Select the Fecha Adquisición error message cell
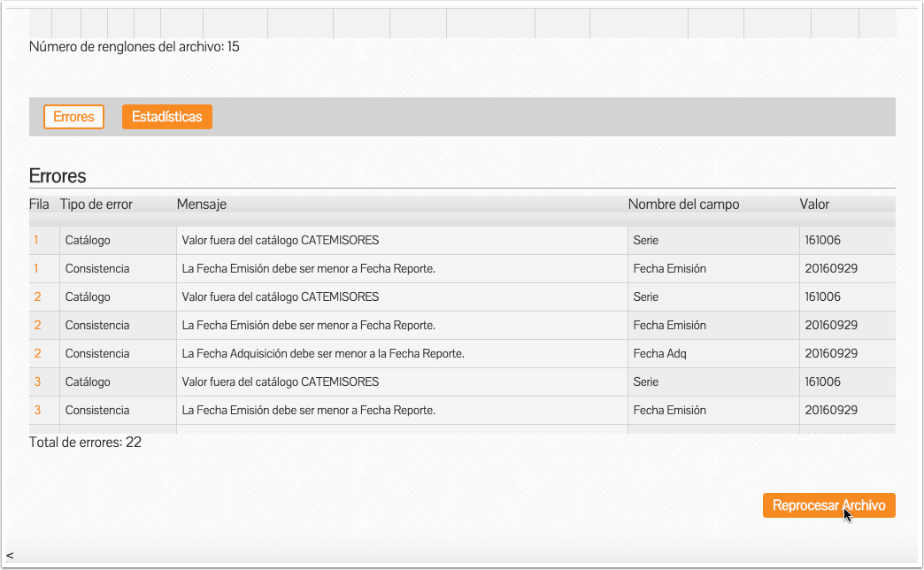 pyautogui.click(x=323, y=353)
